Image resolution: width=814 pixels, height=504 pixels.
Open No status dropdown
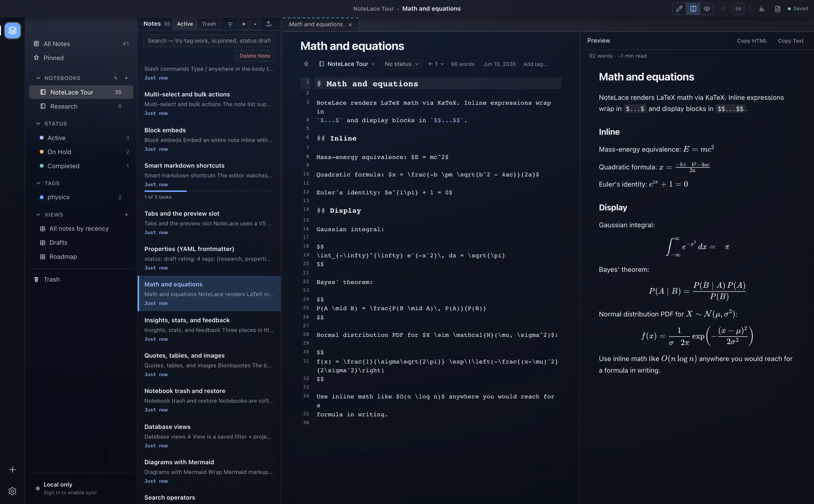click(x=401, y=64)
